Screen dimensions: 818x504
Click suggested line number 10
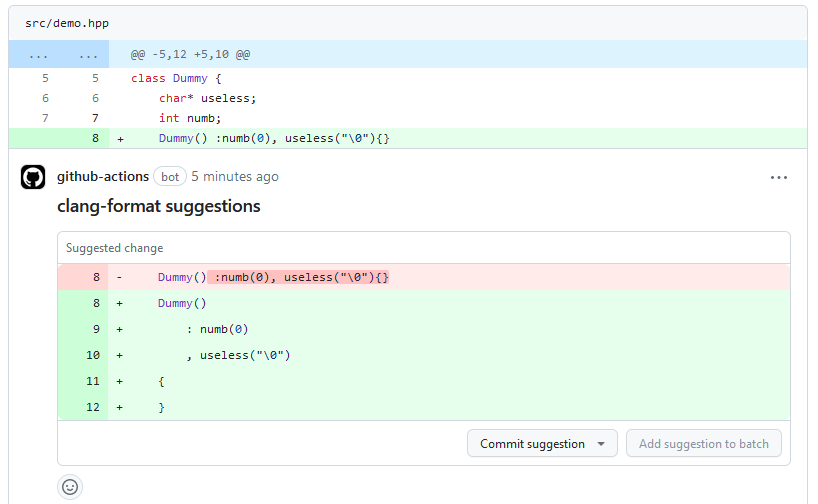coord(93,355)
